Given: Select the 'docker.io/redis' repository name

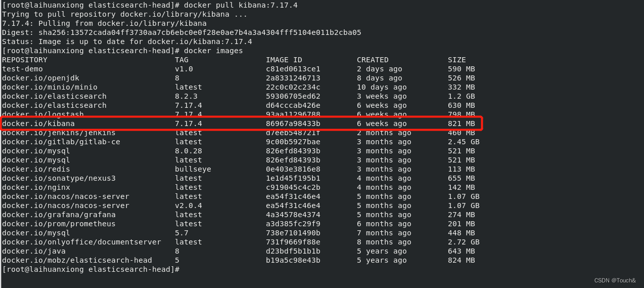Looking at the screenshot, I should tap(36, 169).
